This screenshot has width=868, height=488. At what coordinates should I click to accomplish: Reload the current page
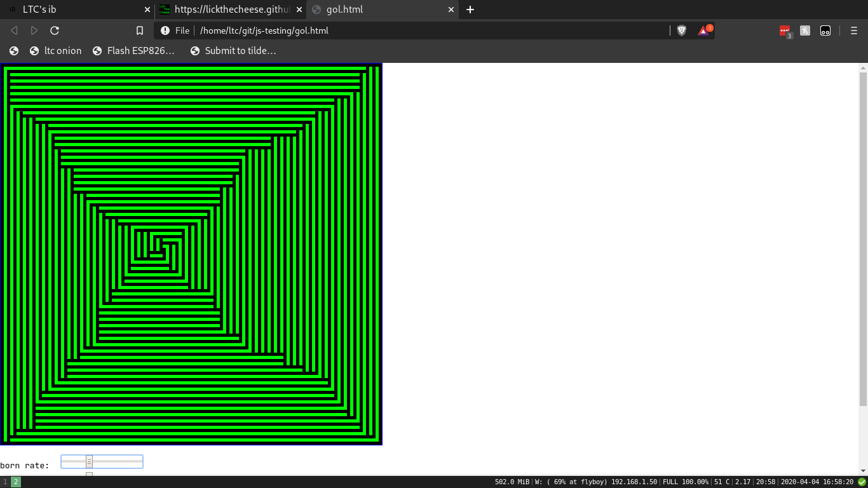55,30
